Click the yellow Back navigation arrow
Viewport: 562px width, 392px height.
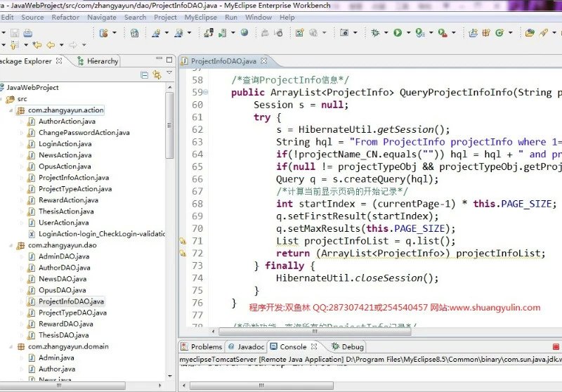pyautogui.click(x=51, y=45)
